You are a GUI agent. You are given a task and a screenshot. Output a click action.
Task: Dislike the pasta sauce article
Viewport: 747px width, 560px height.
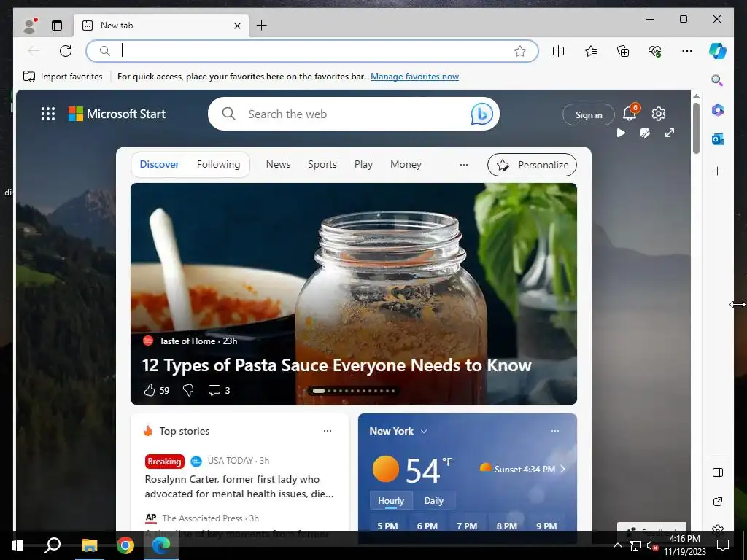pyautogui.click(x=188, y=391)
